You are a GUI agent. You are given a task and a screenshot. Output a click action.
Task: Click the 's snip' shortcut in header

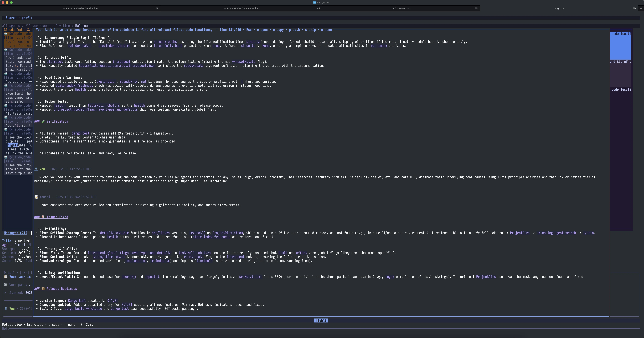[310, 30]
